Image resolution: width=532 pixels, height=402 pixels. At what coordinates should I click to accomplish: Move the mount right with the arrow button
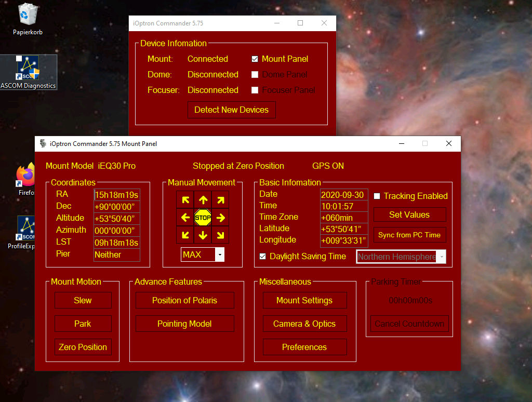[x=220, y=218]
